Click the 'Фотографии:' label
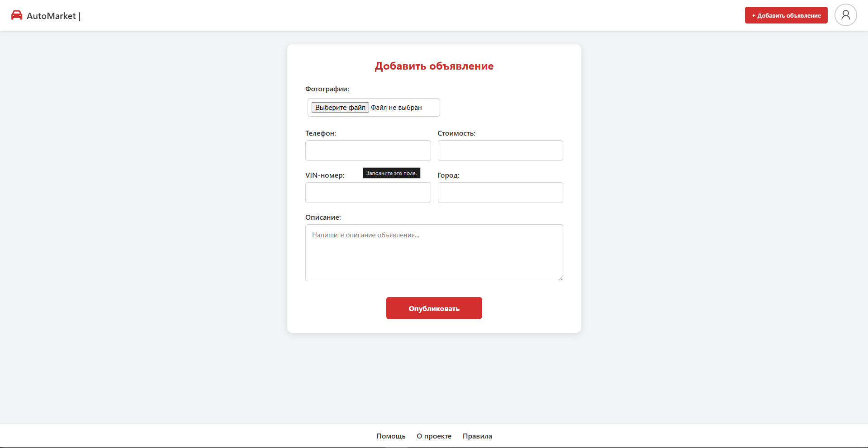 click(x=327, y=89)
